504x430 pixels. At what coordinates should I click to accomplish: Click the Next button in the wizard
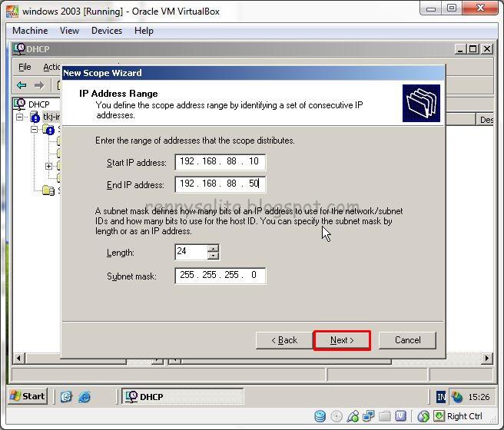tap(342, 340)
